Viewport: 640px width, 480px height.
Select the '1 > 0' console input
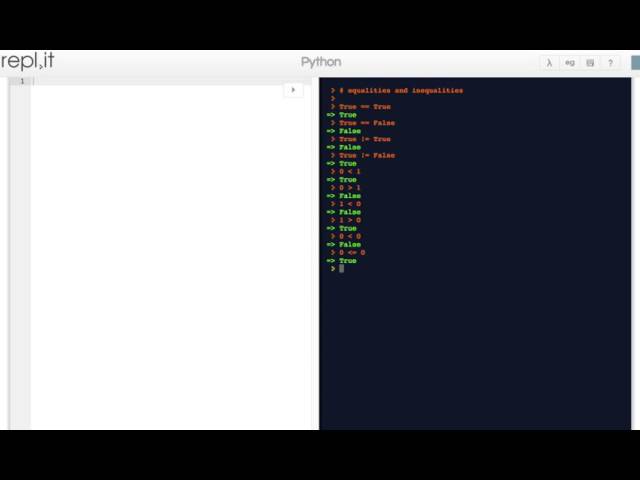point(350,220)
